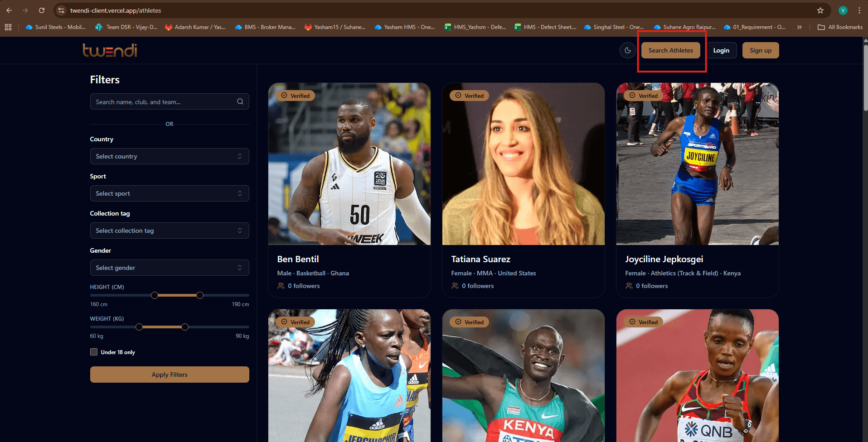
Task: Click the Sign up button
Action: click(760, 50)
